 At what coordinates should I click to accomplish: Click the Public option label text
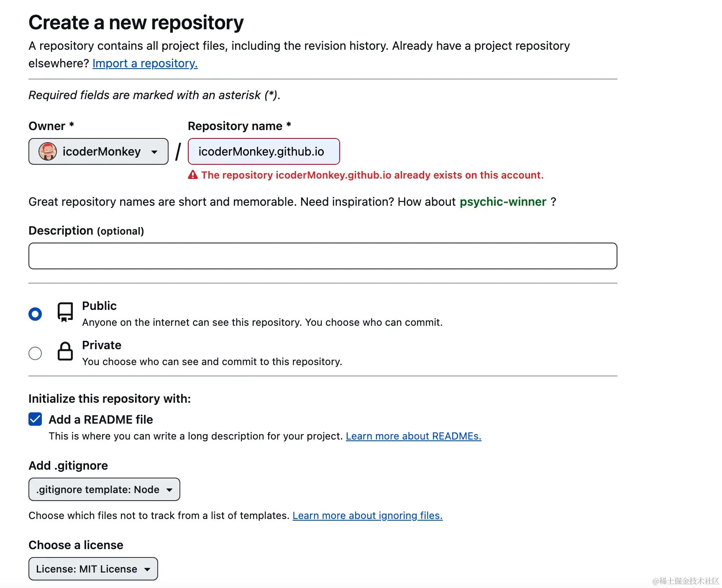99,306
